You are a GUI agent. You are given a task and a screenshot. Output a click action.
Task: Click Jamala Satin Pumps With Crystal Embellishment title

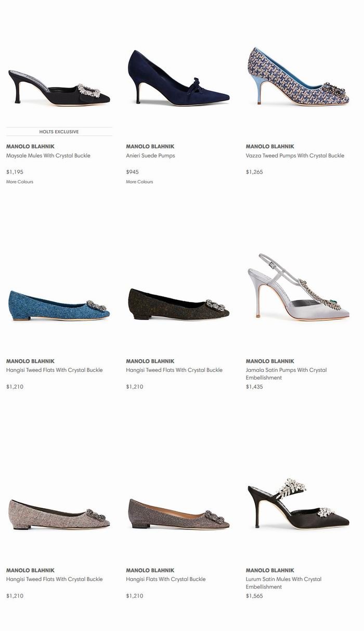click(287, 374)
